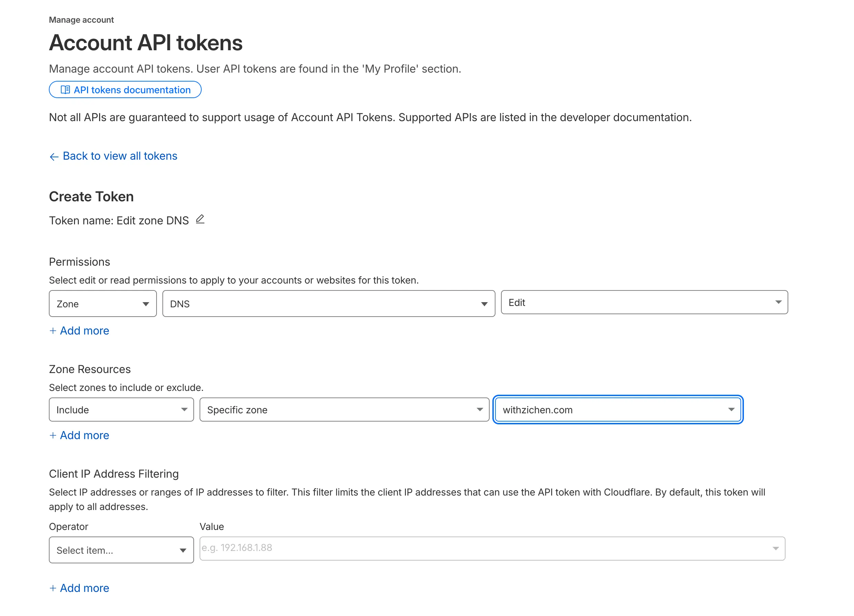The image size is (854, 616).
Task: Click the Manage account breadcrumb
Action: (81, 20)
